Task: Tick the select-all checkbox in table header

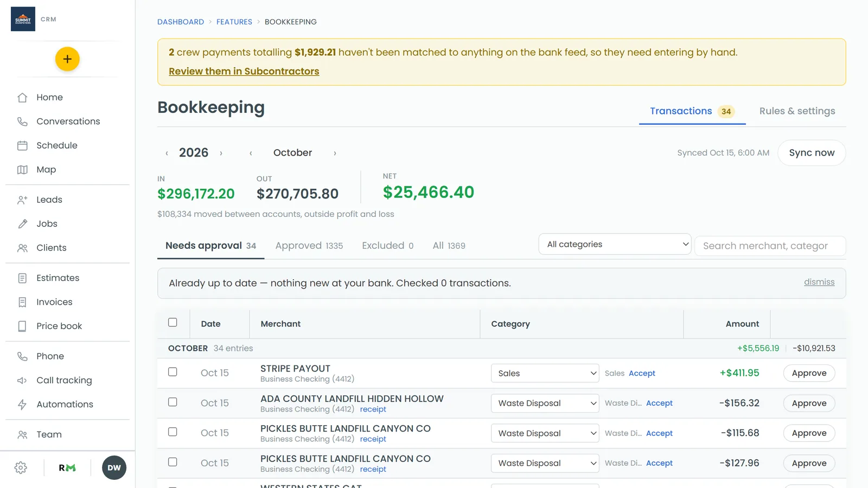Action: click(173, 323)
